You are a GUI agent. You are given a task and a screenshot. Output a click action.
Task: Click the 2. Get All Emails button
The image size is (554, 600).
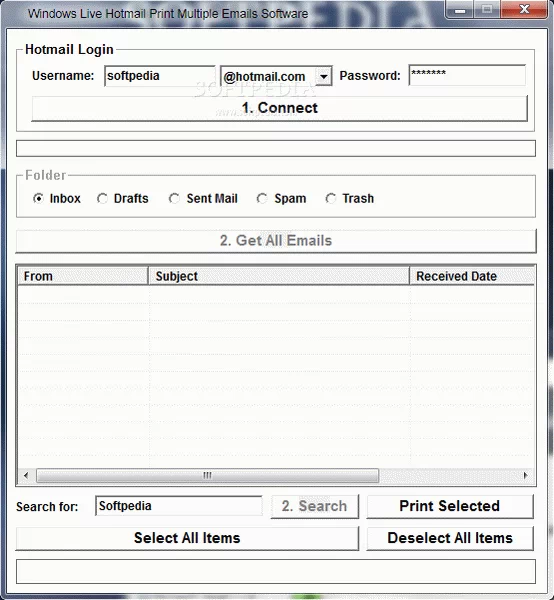[276, 241]
